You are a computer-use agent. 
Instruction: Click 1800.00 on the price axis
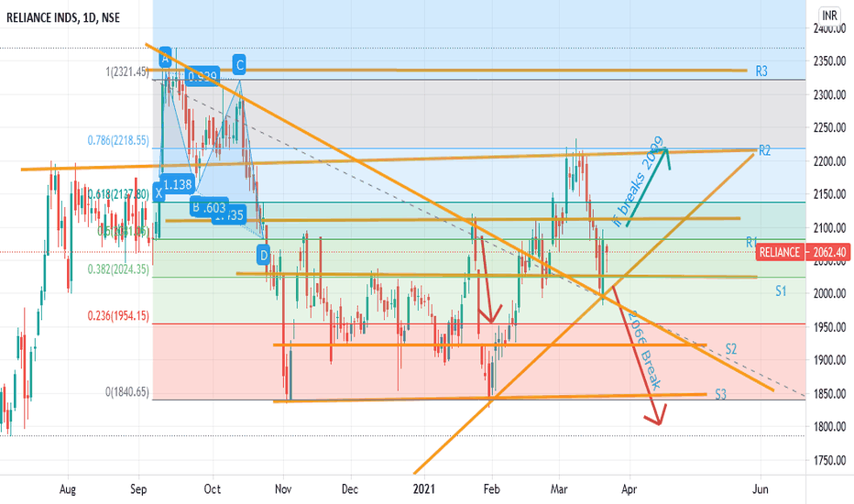click(x=829, y=427)
